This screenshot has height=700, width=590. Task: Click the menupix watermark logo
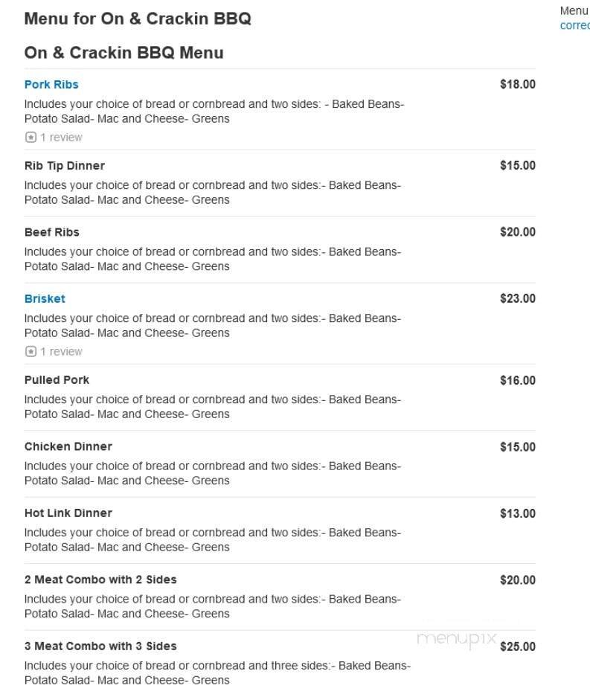point(456,639)
